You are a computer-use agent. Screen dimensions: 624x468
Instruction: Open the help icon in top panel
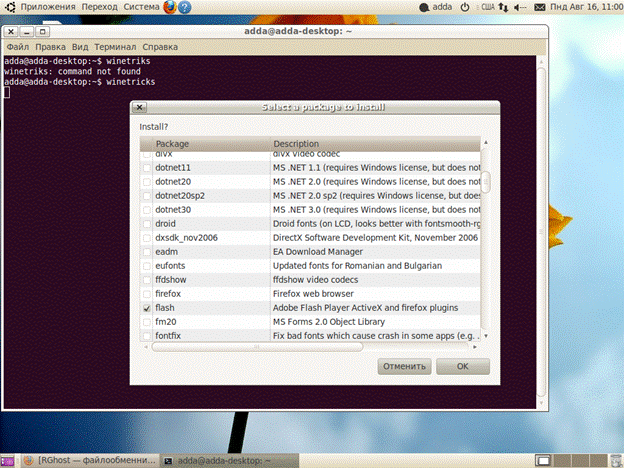pyautogui.click(x=184, y=7)
